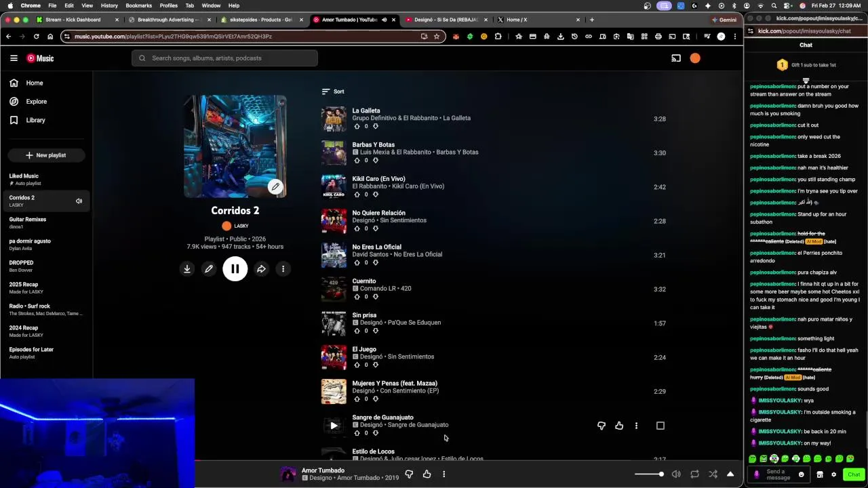Toggle shuffle in the player bar
Screen dimensions: 868x488
[713, 474]
